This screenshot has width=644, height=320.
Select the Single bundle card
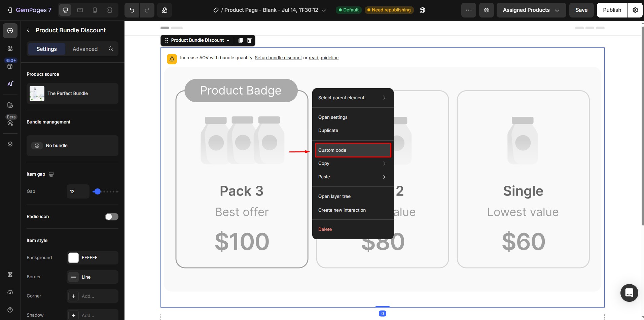523,179
